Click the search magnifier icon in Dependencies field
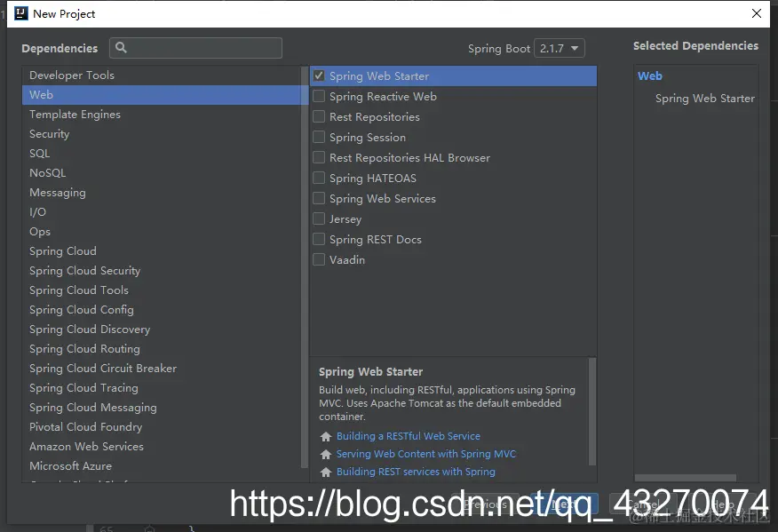The image size is (778, 532). [121, 48]
